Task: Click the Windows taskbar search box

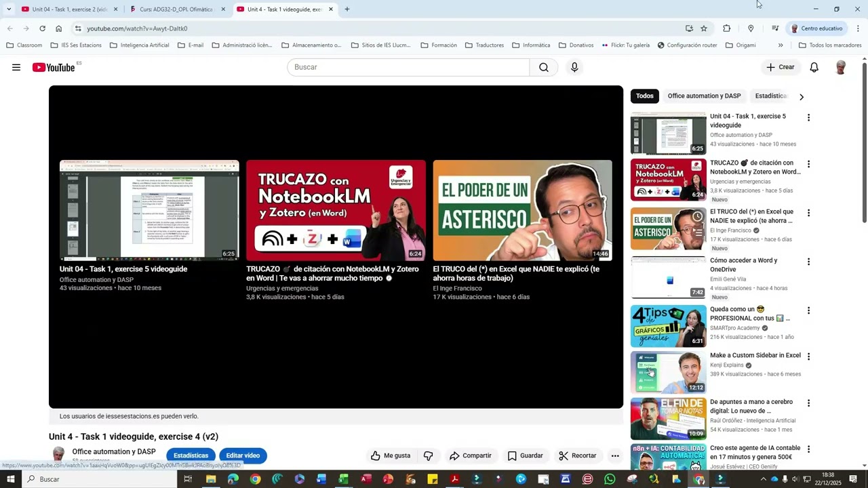Action: (100, 479)
